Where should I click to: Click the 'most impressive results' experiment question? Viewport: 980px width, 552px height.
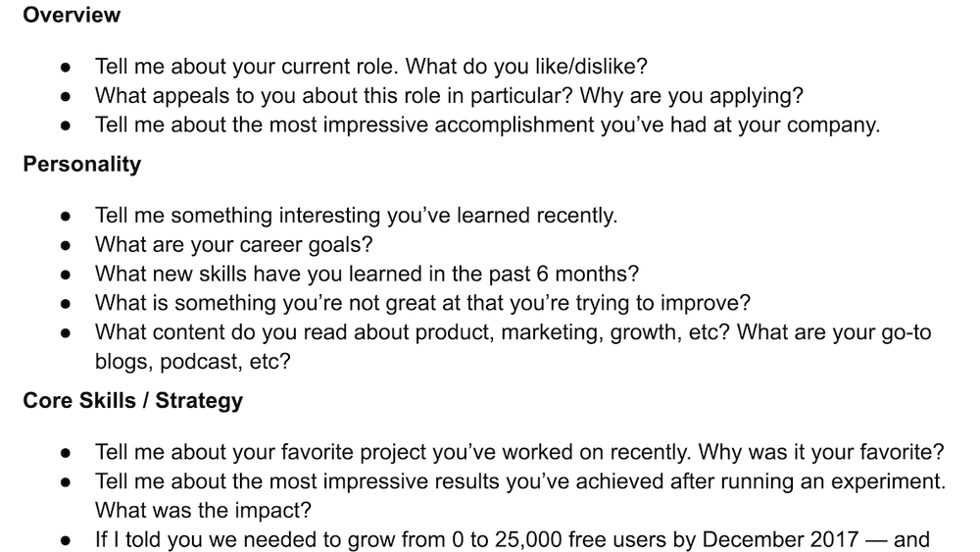[x=520, y=481]
